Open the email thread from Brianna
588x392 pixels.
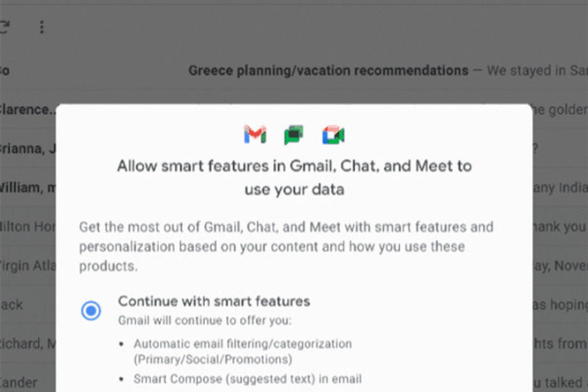coord(24,148)
